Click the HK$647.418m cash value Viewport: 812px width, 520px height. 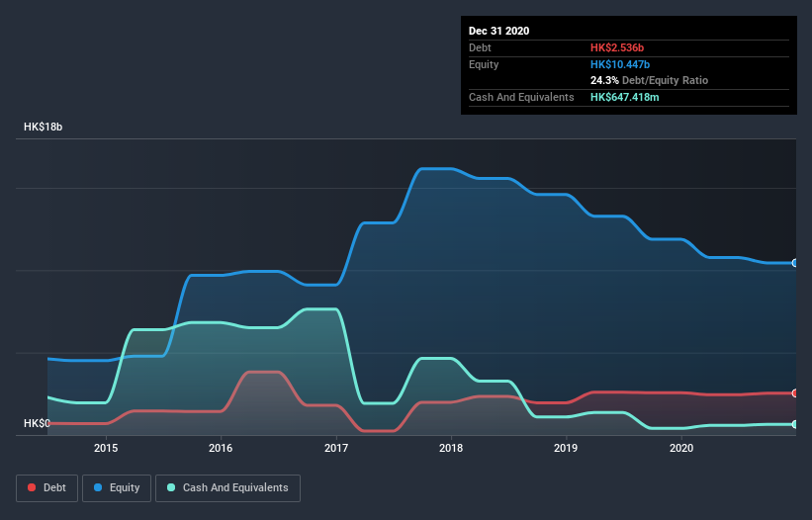[624, 97]
